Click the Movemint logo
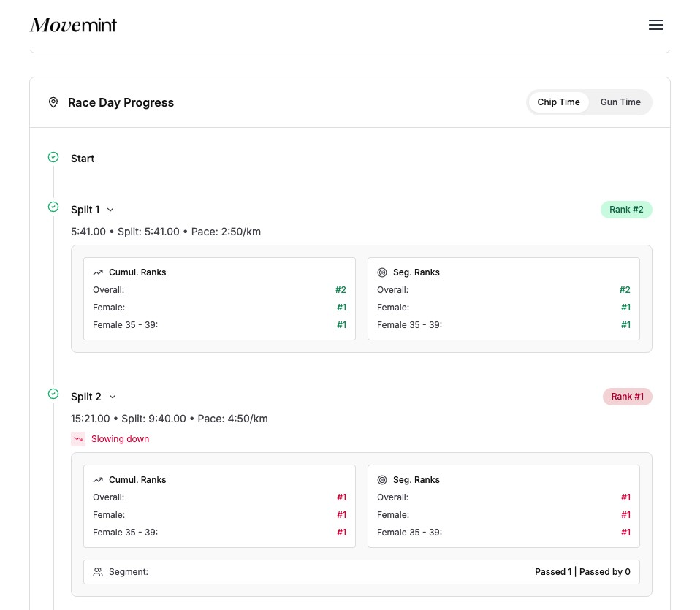Image resolution: width=700 pixels, height=610 pixels. coord(73,25)
